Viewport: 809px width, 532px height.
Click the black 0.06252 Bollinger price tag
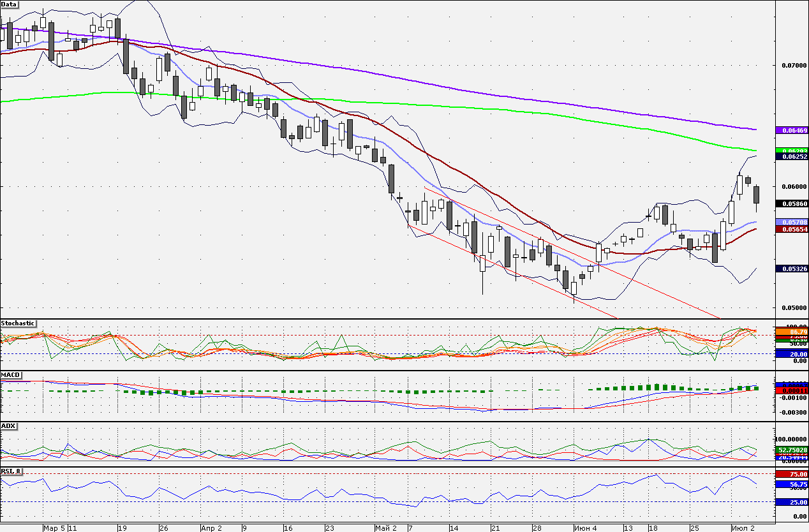coord(792,156)
